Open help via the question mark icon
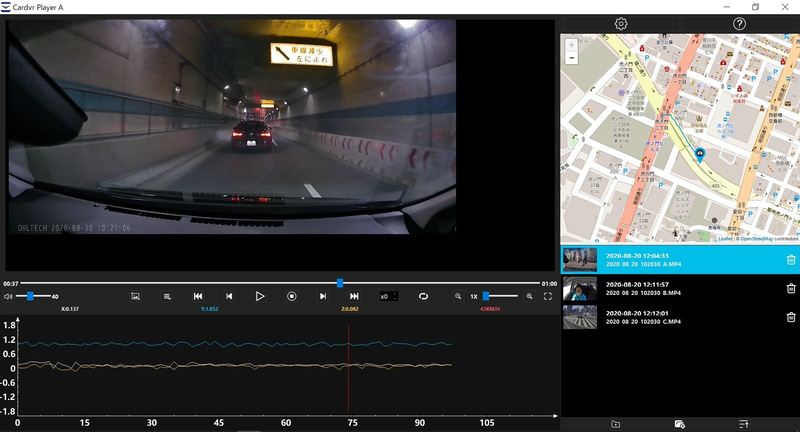The width and height of the screenshot is (800, 432). click(739, 23)
